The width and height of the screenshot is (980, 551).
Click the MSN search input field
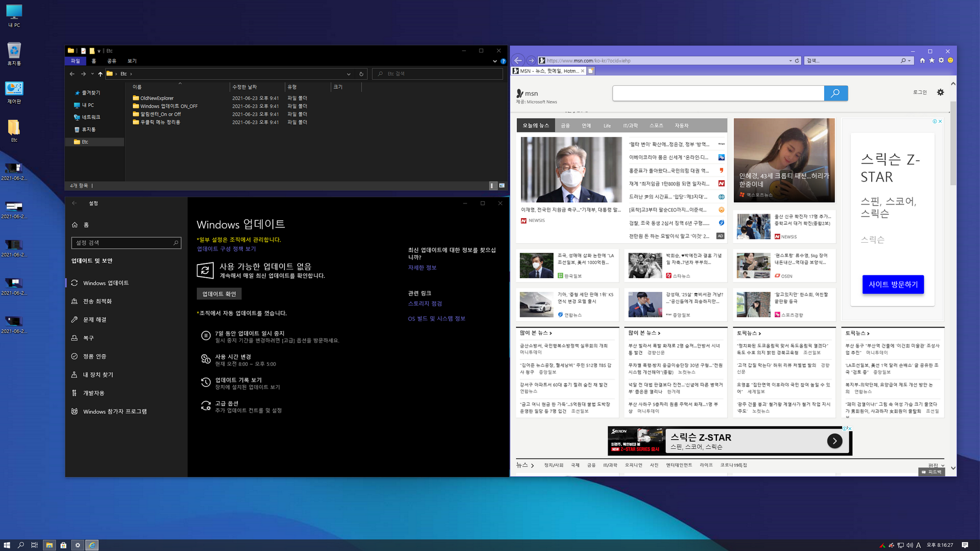pyautogui.click(x=718, y=93)
